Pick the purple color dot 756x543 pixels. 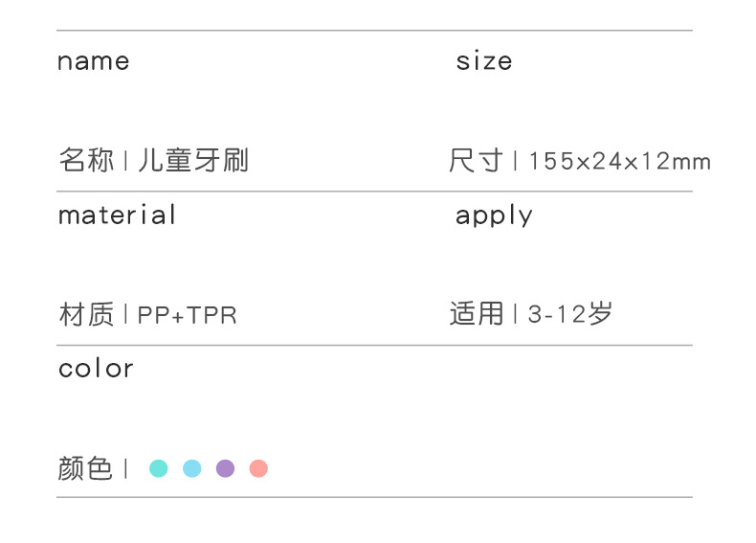[225, 468]
